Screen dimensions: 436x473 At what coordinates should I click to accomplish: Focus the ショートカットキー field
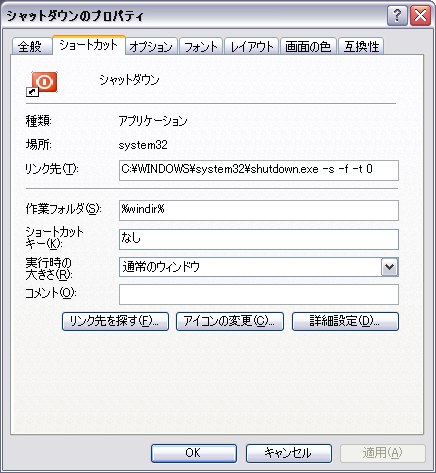point(259,239)
